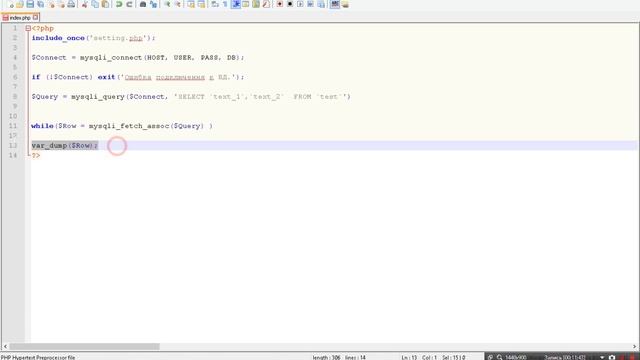Click the selected var_dump($Row); text
Viewport: 640px width, 360px height.
click(x=64, y=145)
